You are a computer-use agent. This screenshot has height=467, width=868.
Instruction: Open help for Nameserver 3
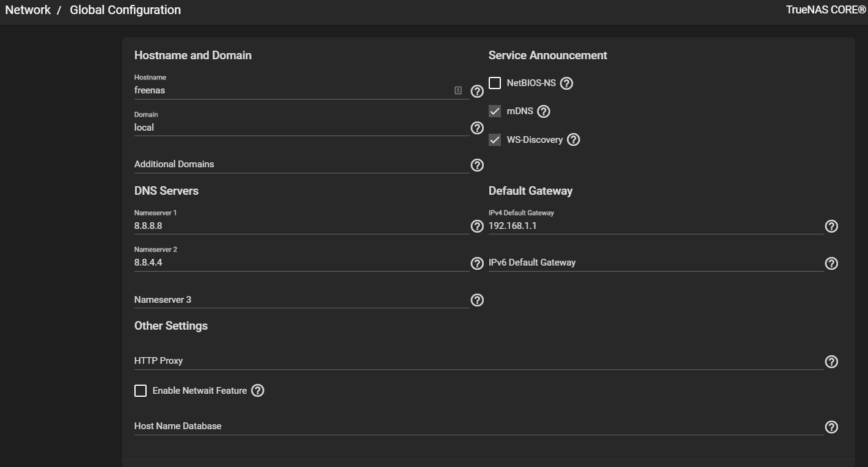477,300
